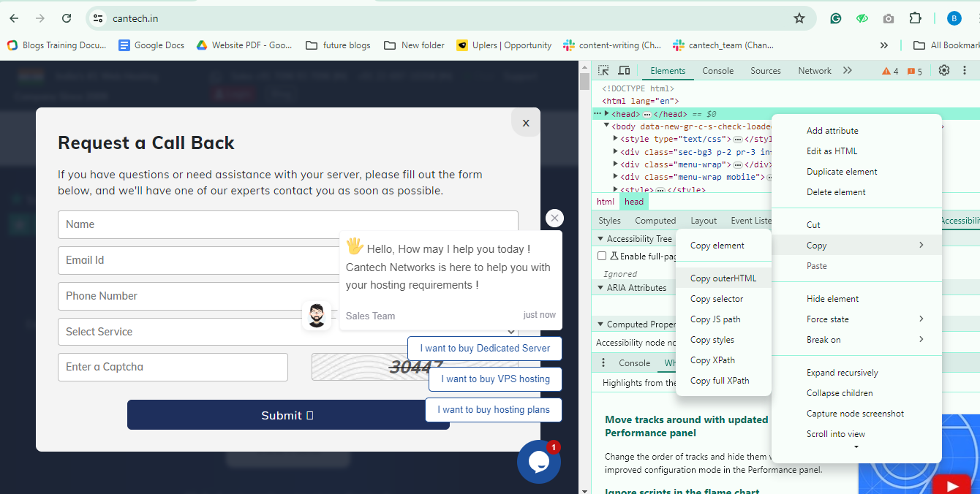
Task: Select Capture node screenshot
Action: click(x=856, y=414)
